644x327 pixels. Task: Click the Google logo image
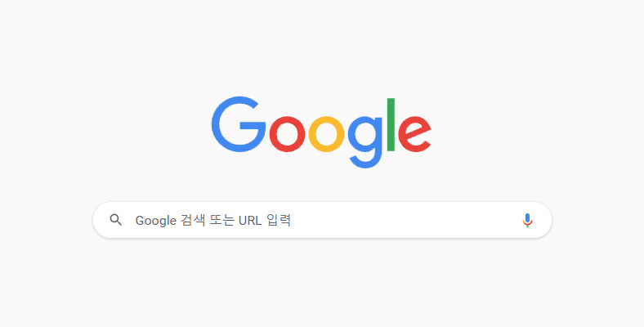tap(321, 132)
